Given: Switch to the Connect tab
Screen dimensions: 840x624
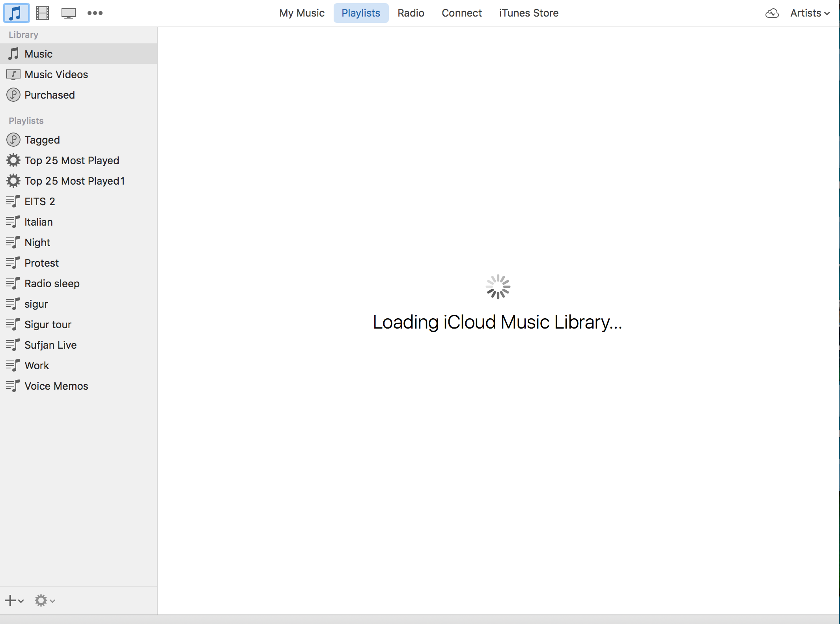Looking at the screenshot, I should (x=461, y=13).
